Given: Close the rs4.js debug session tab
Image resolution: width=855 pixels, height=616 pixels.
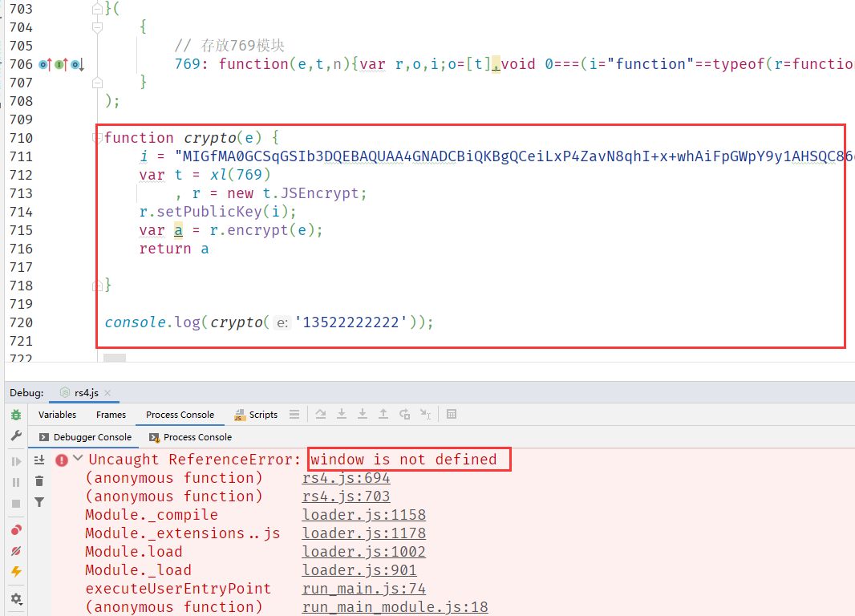Looking at the screenshot, I should point(107,393).
